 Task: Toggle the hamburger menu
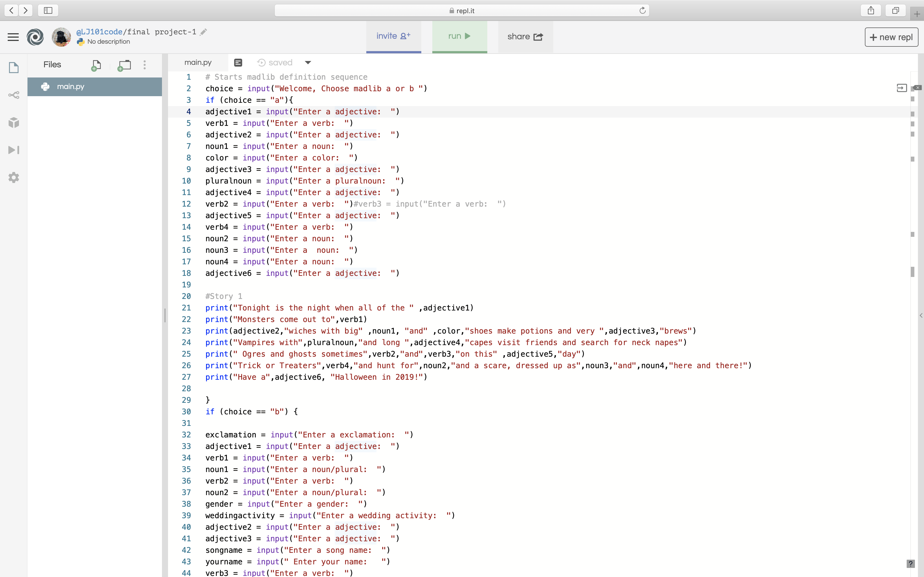click(x=13, y=37)
